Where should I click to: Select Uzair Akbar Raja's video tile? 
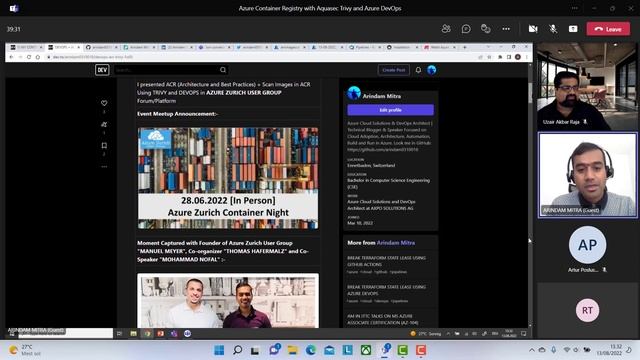(587, 87)
